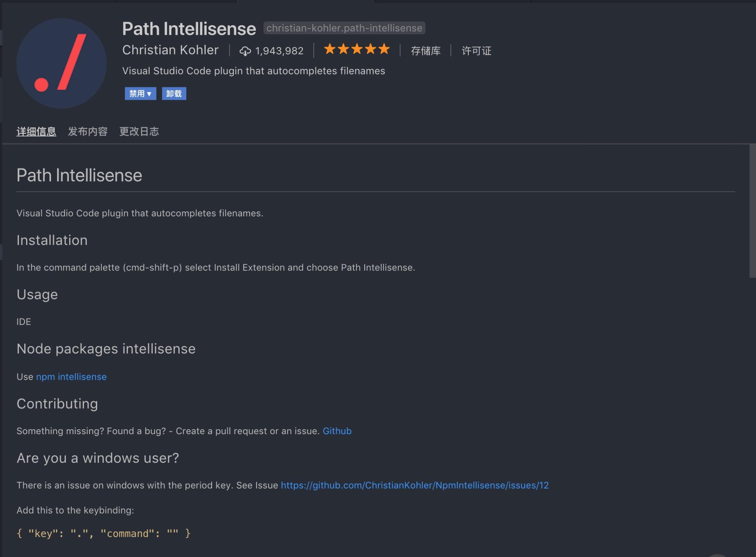Click the vertical scrollbar thumb of the details pane
756x557 pixels.
[752, 211]
